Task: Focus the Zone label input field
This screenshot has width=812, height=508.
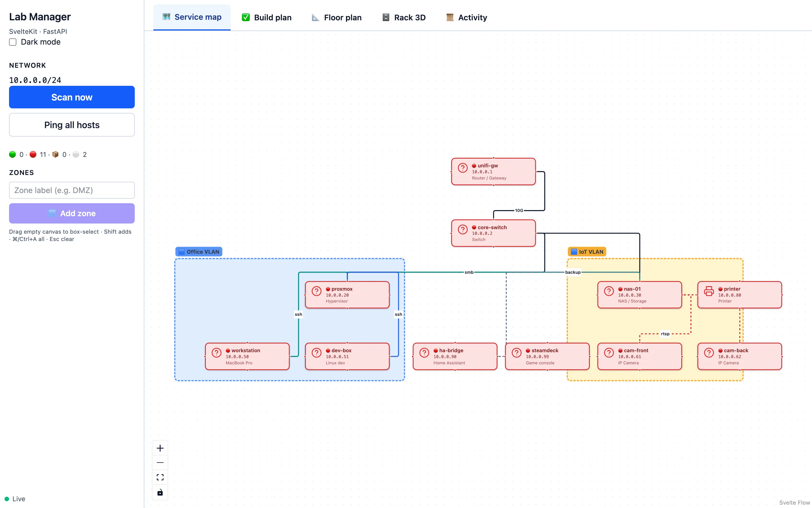Action: click(72, 190)
